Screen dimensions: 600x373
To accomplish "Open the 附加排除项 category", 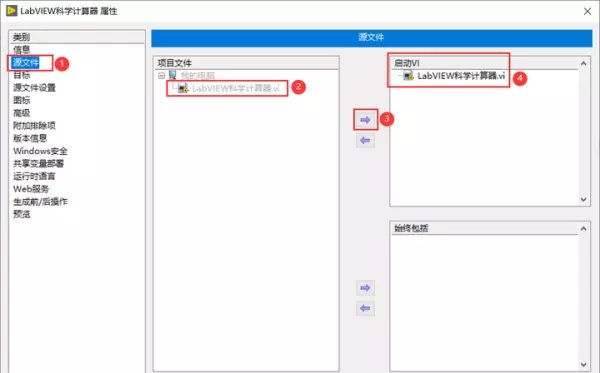I will [x=34, y=125].
